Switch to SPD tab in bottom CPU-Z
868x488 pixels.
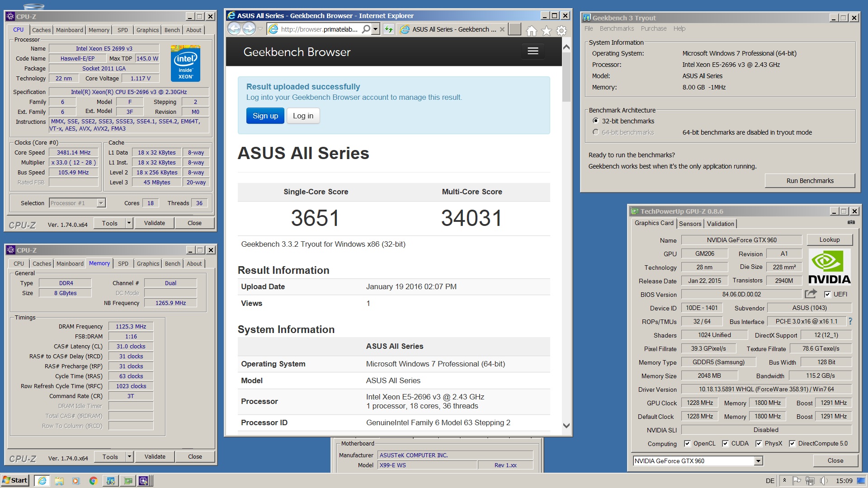pos(123,263)
